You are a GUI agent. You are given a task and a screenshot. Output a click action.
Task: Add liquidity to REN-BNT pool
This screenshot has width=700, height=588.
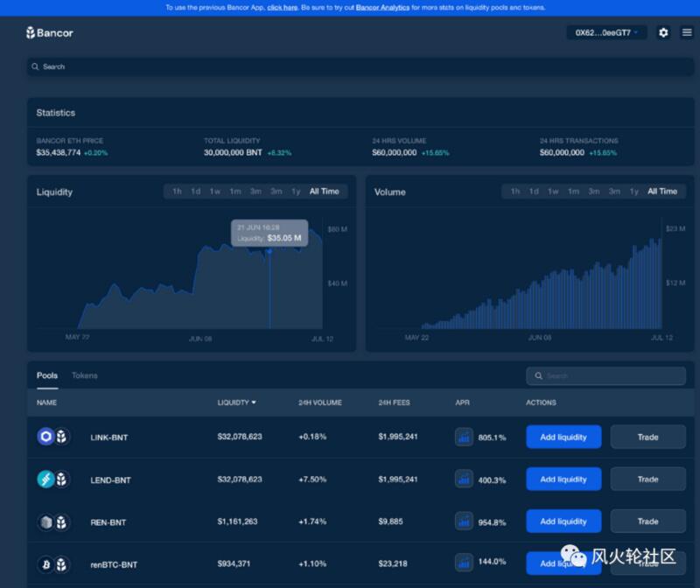[x=563, y=521]
